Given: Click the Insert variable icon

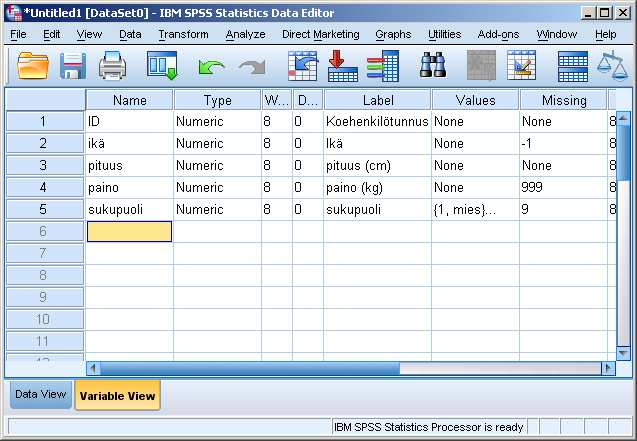Looking at the screenshot, I should pyautogui.click(x=522, y=65).
